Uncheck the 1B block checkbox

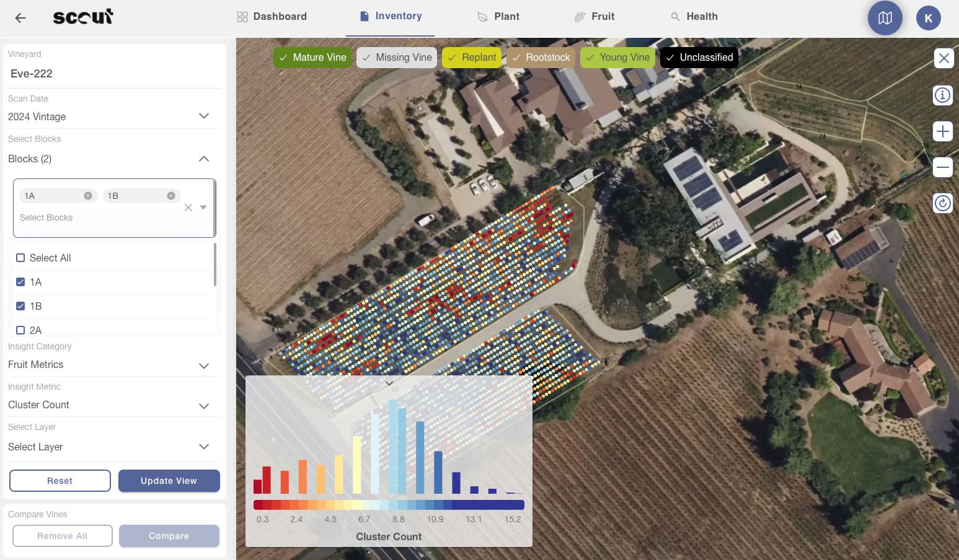pos(20,306)
